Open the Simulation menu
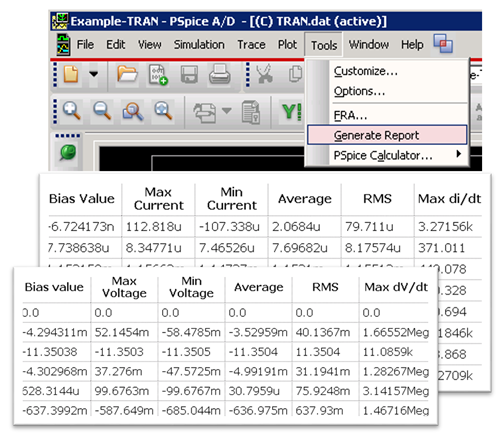This screenshot has width=500, height=436. tap(199, 45)
